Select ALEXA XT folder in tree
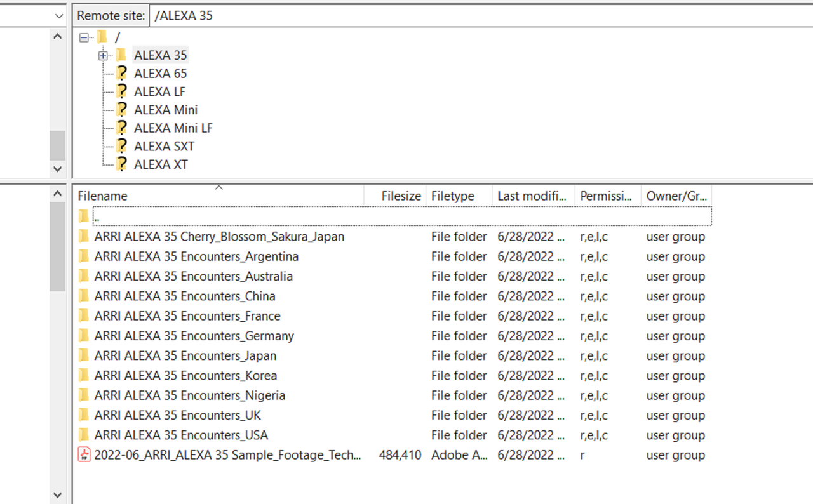The width and height of the screenshot is (813, 504). 161,164
